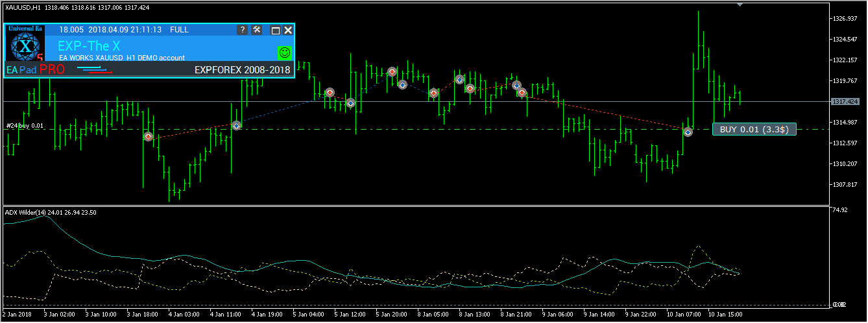Click the green smiley face status icon
Screen dimensions: 868x323
[284, 53]
